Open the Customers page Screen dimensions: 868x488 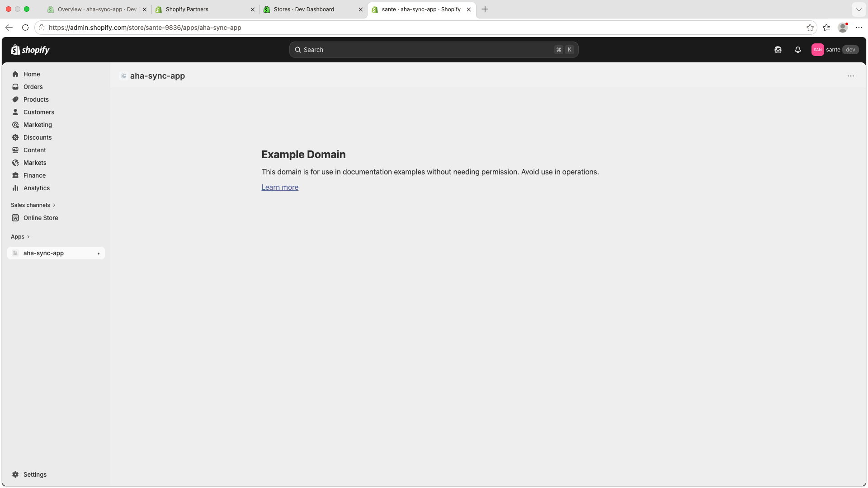(x=56, y=112)
